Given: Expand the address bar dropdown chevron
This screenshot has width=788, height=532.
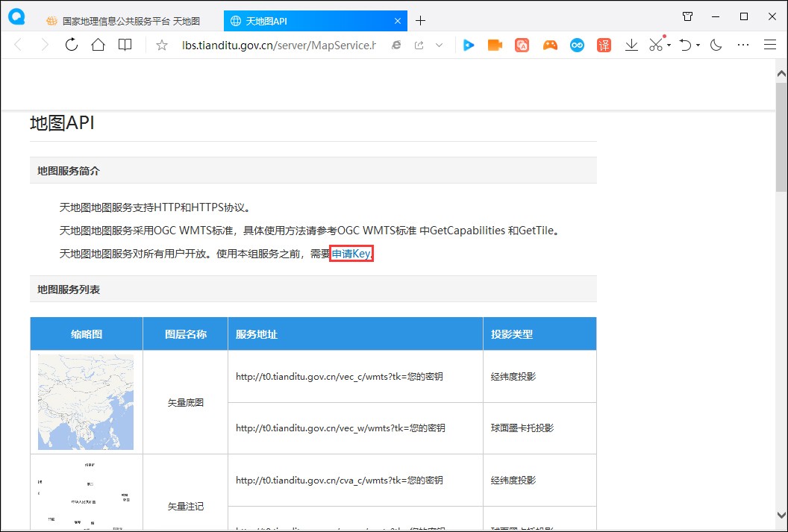Looking at the screenshot, I should tap(440, 45).
